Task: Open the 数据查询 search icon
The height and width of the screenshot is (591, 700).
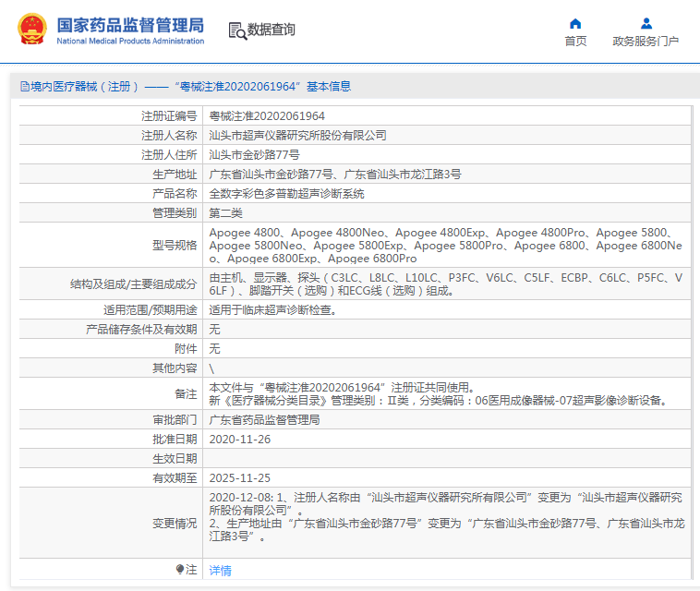Action: coord(237,30)
